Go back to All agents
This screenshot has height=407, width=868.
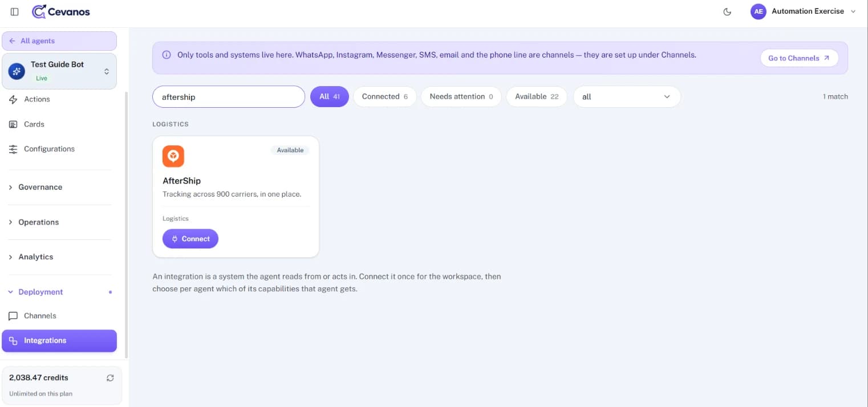click(59, 41)
